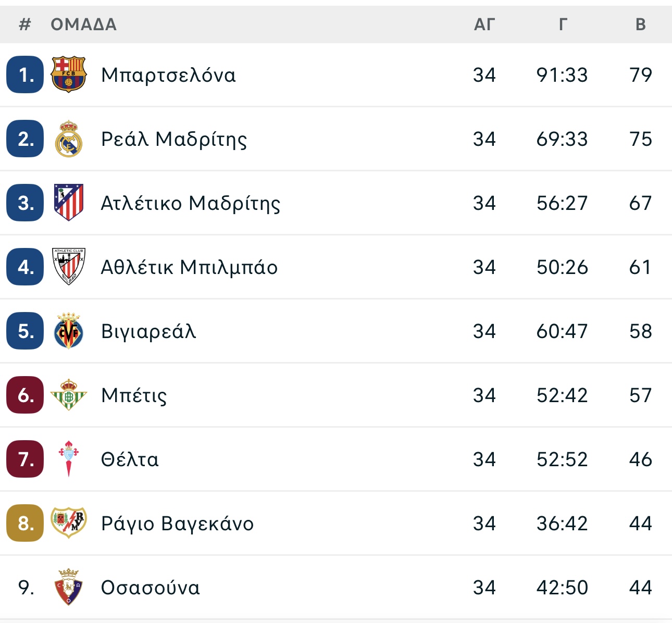Screen dimensions: 672x623
Task: Click the Osasuna crest icon
Action: pos(68,587)
